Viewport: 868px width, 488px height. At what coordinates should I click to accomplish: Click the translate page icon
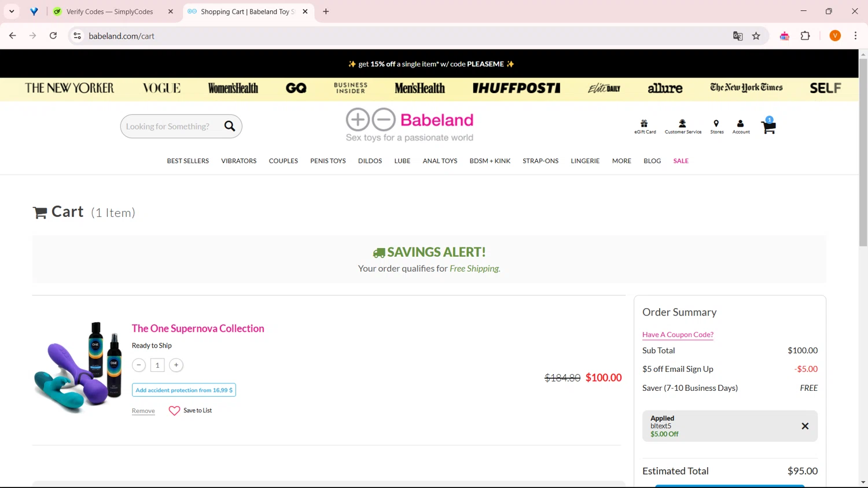coord(738,36)
